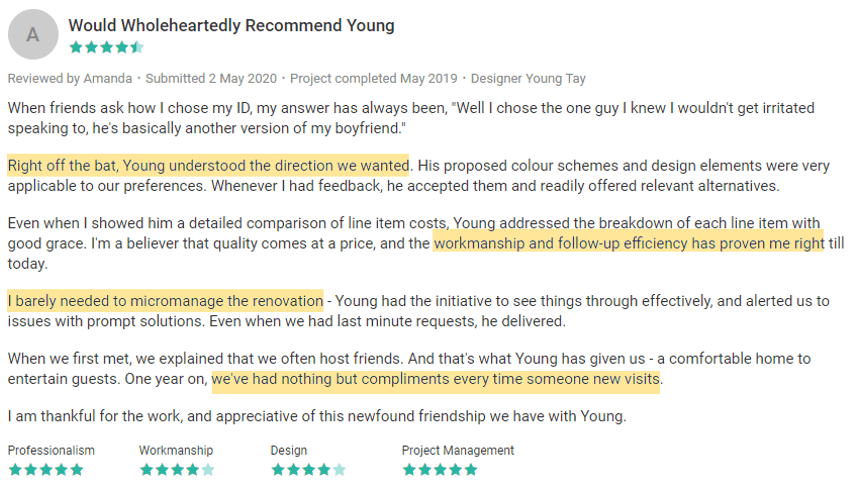Click the overall star rating under the title
855x495 pixels.
click(106, 47)
